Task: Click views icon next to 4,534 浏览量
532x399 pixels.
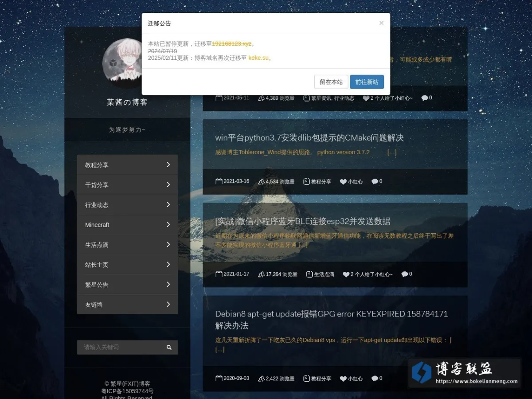Action: 261,182
